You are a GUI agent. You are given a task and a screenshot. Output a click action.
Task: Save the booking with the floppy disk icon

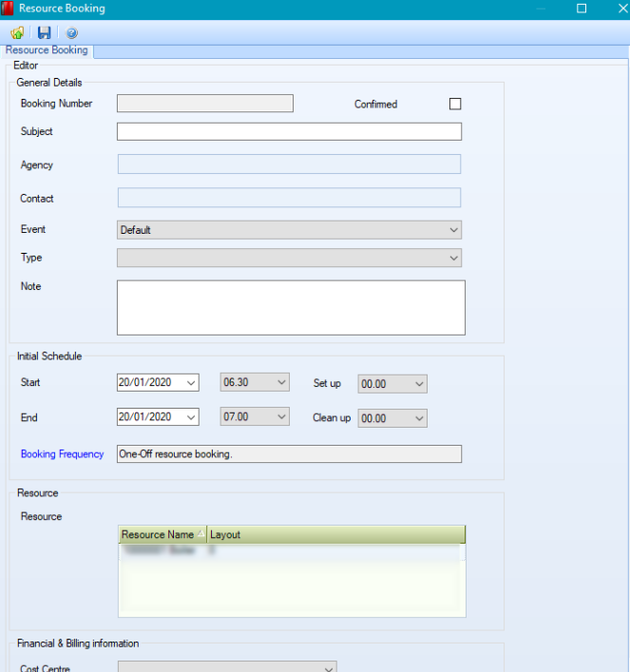[44, 33]
